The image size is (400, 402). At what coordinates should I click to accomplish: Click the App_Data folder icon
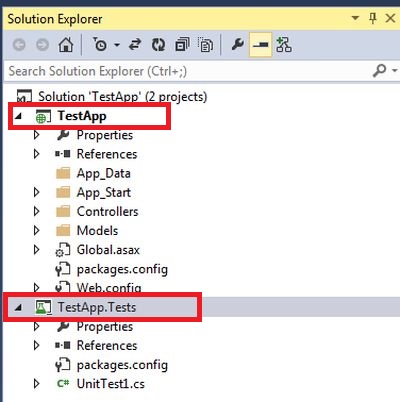click(63, 173)
